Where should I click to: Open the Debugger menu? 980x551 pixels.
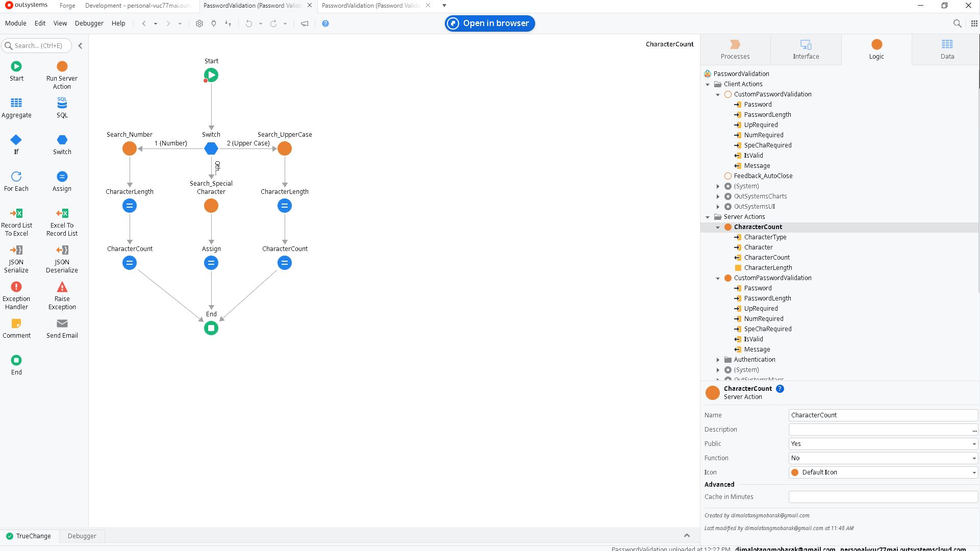[89, 23]
